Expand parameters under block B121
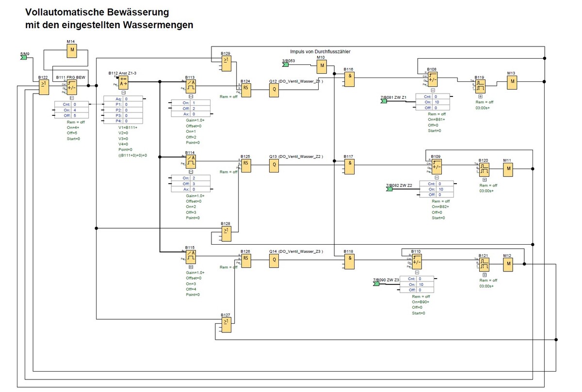Viewport: 582px width, 392px height. [x=484, y=275]
